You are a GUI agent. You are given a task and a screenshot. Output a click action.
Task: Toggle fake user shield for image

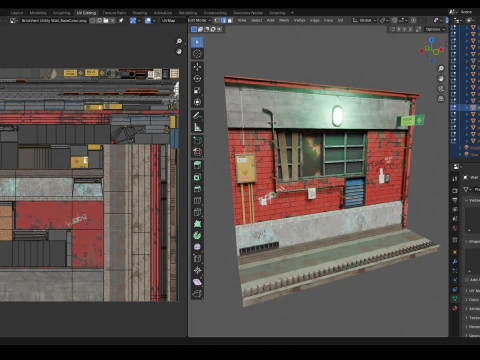(x=93, y=21)
